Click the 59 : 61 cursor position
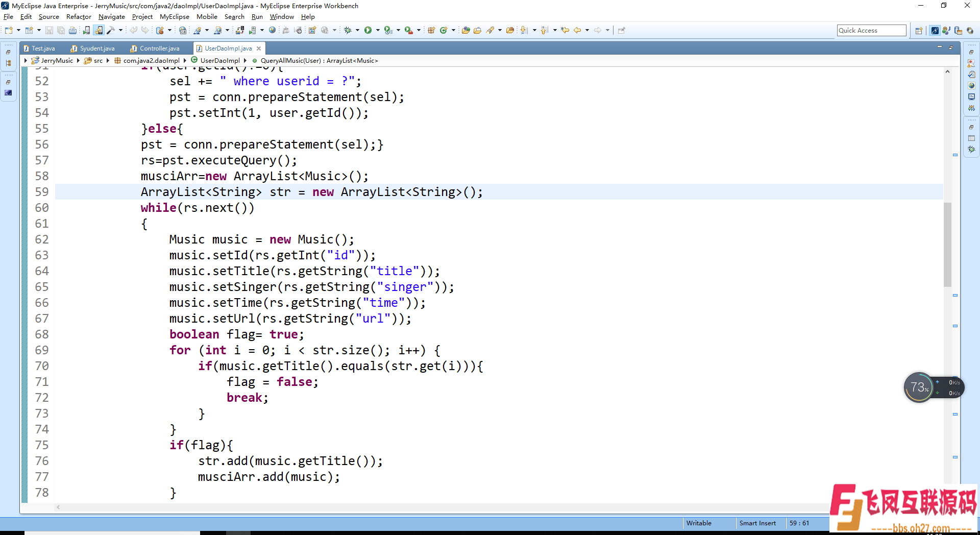This screenshot has height=535, width=980. (799, 523)
